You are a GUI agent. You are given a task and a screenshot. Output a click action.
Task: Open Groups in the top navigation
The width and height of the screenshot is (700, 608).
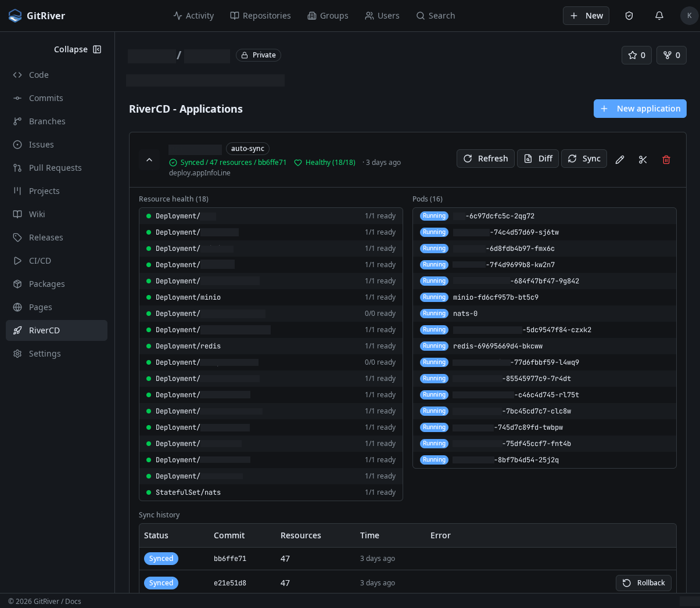coord(328,16)
